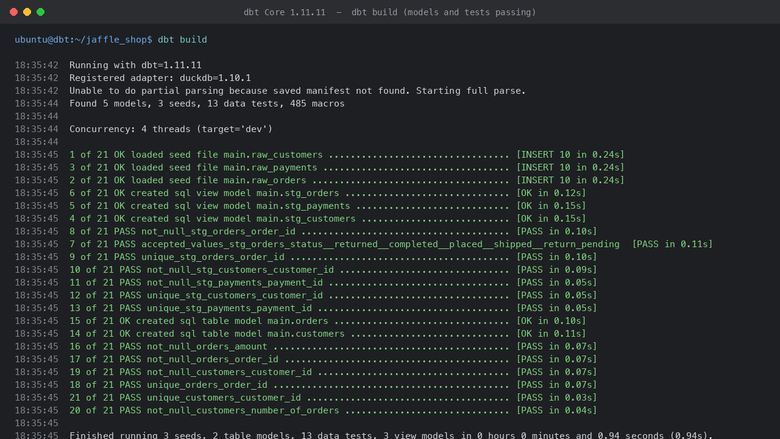Click the accepted_values_stg_orders_status test line
Image resolution: width=780 pixels, height=439 pixels.
(390, 244)
